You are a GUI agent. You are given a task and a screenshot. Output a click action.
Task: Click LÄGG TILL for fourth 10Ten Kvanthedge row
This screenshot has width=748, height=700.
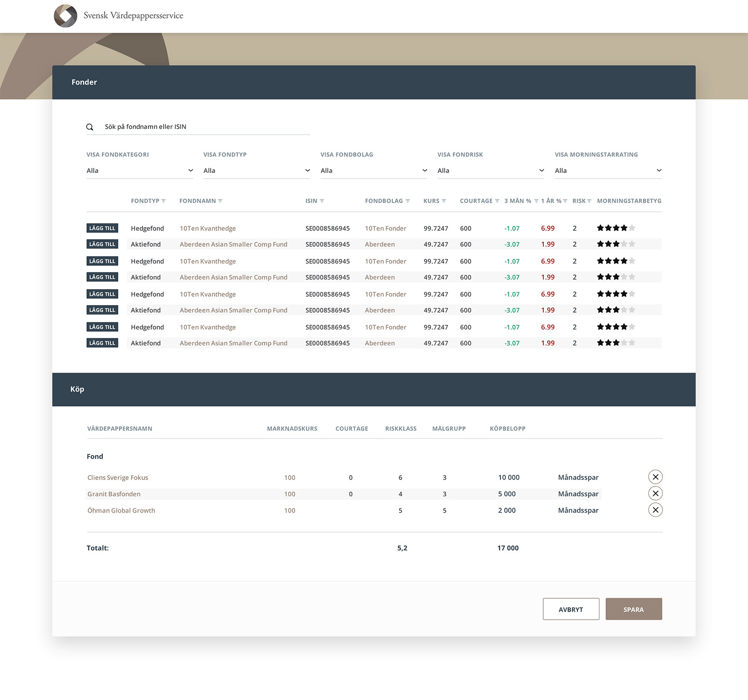(x=102, y=327)
